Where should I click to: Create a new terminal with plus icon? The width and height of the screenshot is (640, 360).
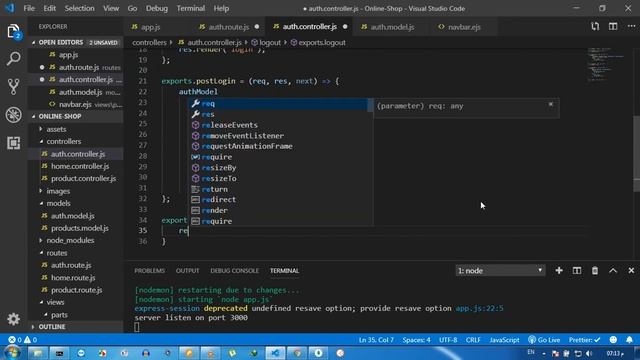click(559, 271)
